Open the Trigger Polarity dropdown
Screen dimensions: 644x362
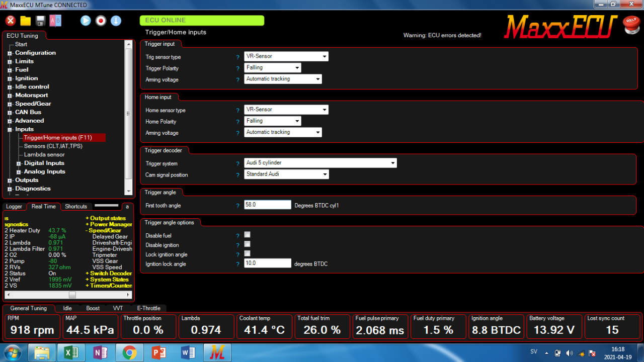(273, 67)
